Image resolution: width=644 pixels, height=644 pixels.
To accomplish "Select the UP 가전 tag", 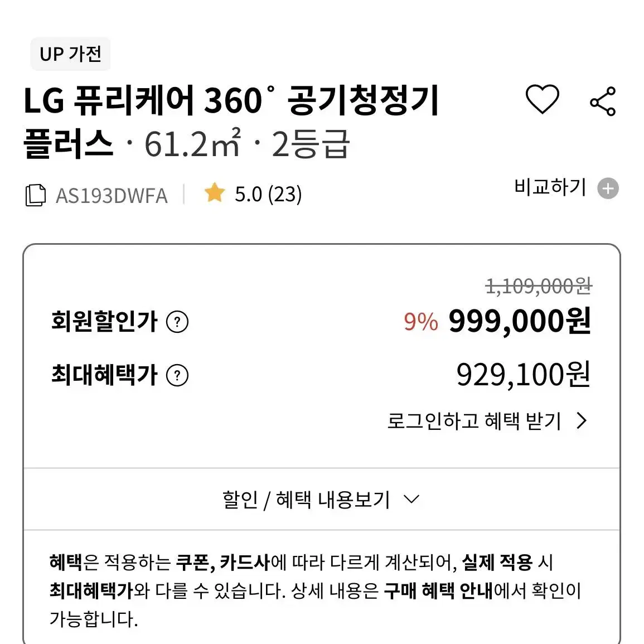I will (70, 54).
